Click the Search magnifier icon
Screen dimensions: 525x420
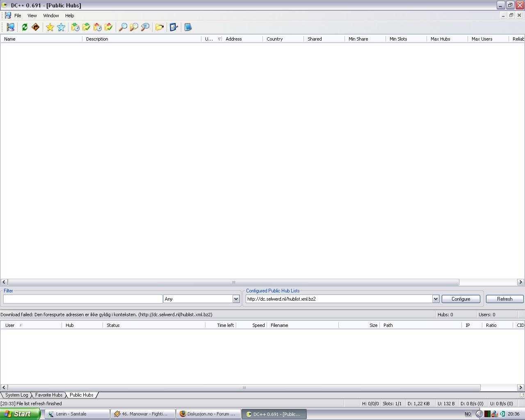[123, 27]
